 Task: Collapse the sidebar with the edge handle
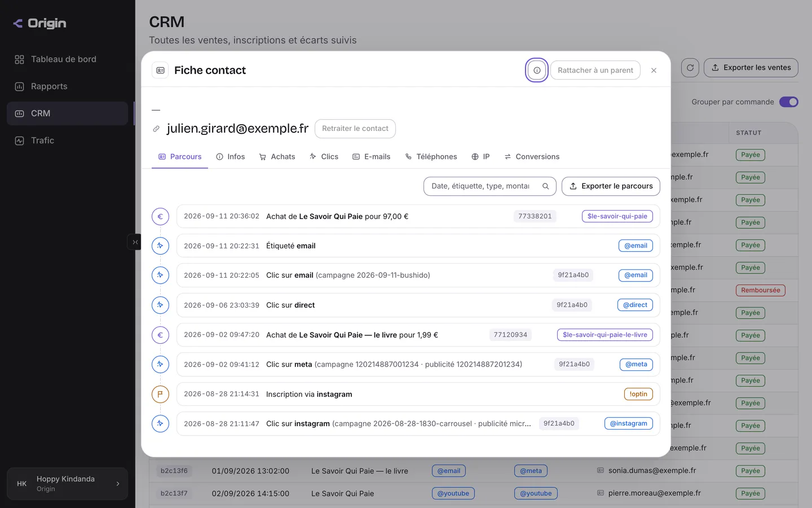point(135,242)
